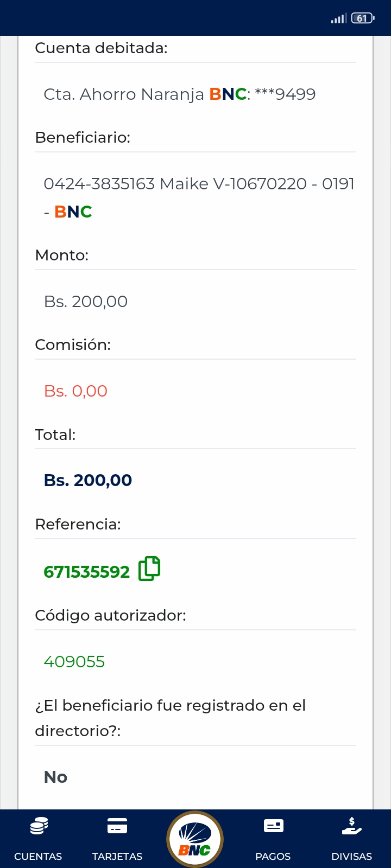Open the Pagos payments icon
Image resolution: width=391 pixels, height=868 pixels.
click(273, 826)
